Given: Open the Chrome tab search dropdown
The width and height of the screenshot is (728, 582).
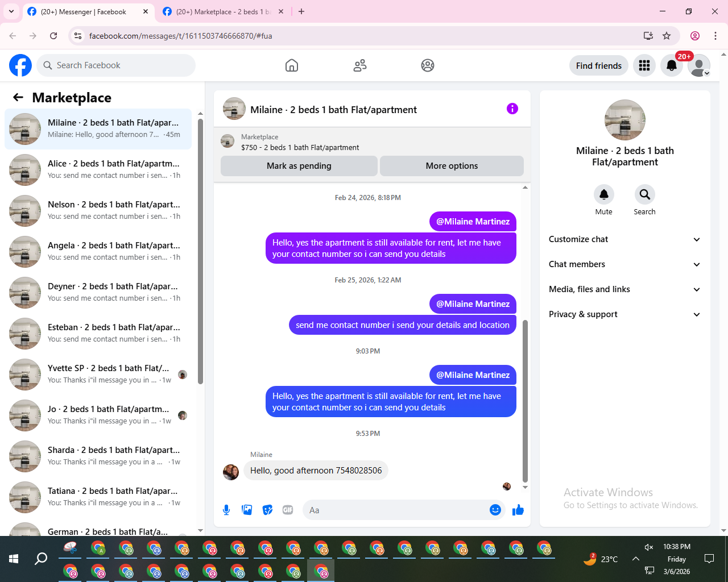Looking at the screenshot, I should coord(11,11).
